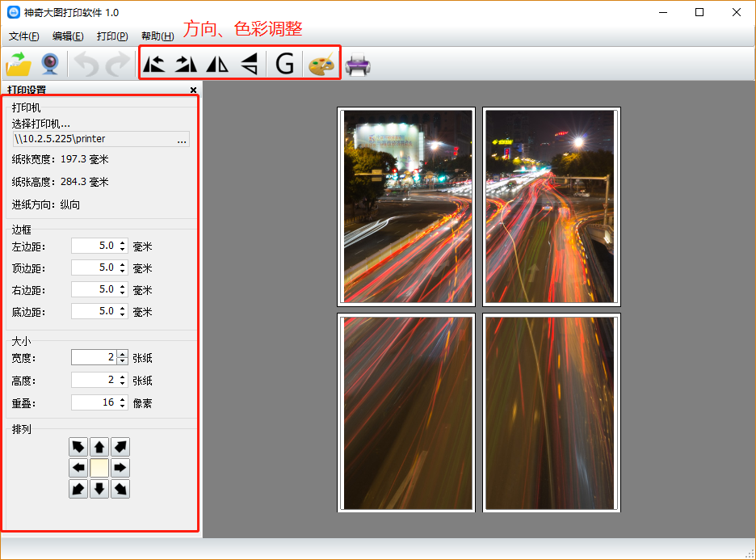
Task: Select the up arrow arrangement button
Action: click(99, 447)
